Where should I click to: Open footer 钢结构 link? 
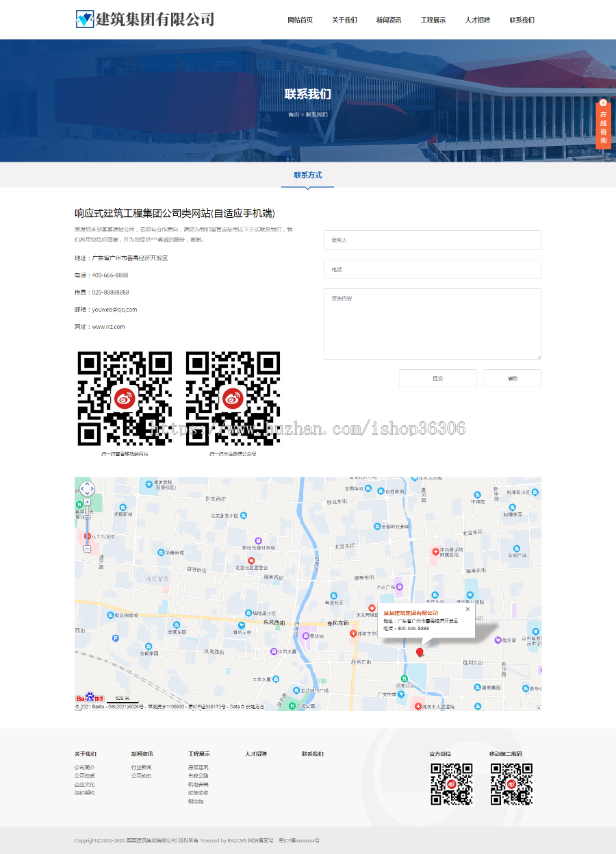coord(196,801)
